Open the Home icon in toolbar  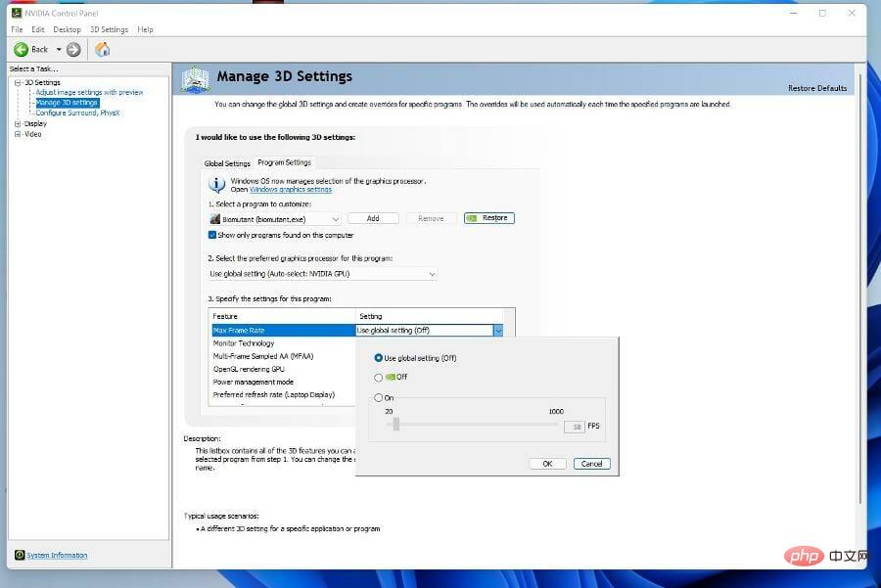pyautogui.click(x=102, y=50)
